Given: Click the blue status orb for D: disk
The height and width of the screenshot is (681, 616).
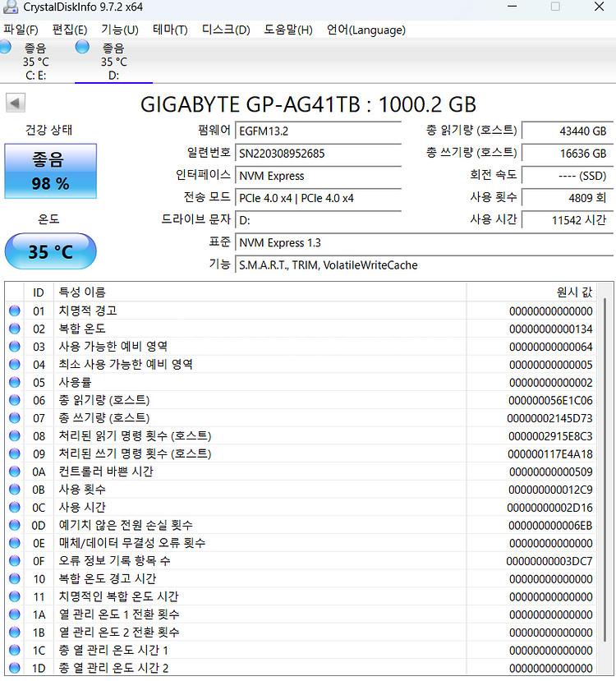Looking at the screenshot, I should (82, 48).
